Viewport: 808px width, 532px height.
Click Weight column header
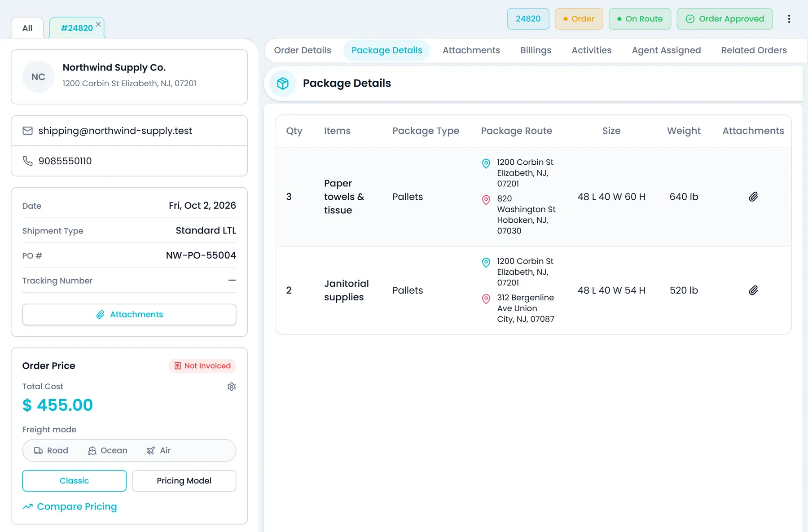(x=684, y=131)
